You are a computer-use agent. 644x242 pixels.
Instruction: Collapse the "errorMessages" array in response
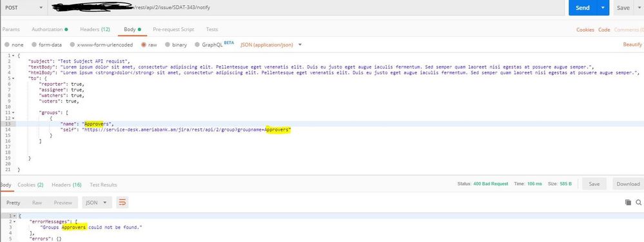15,221
